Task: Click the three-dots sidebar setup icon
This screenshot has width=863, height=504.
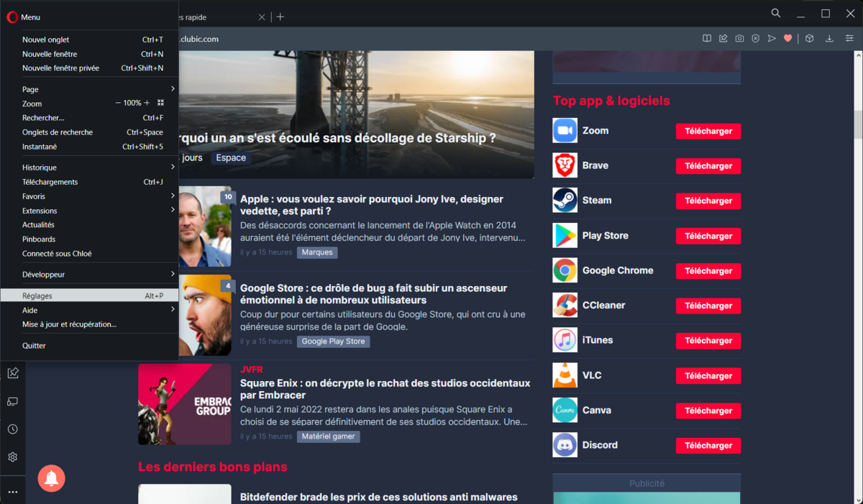Action: pyautogui.click(x=12, y=492)
